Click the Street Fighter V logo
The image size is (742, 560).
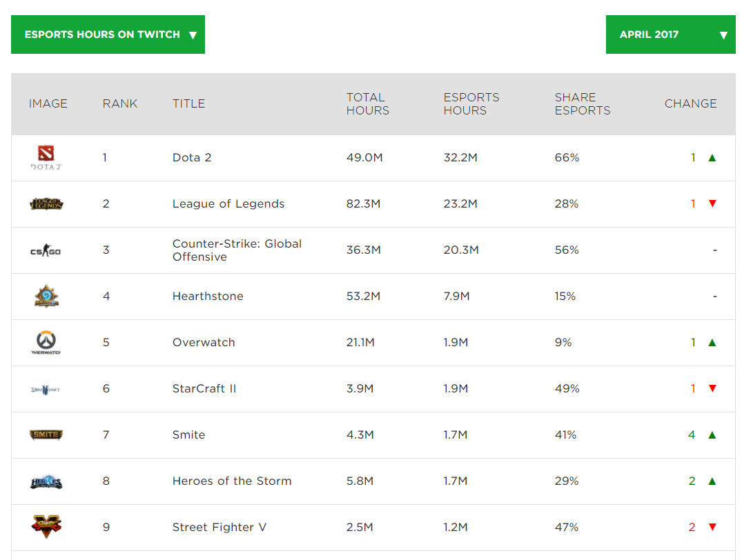[46, 527]
